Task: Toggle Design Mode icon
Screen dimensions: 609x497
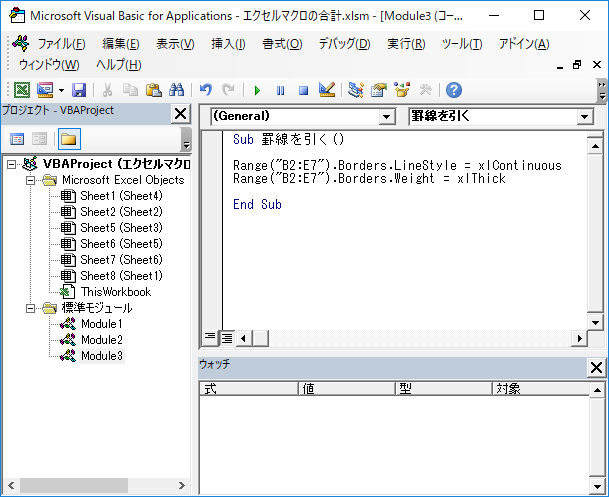Action: point(327,90)
